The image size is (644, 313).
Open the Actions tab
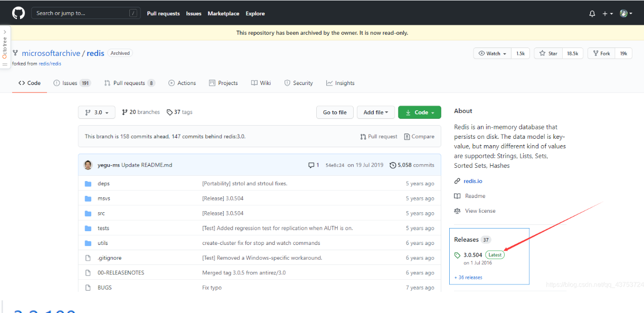coord(182,83)
